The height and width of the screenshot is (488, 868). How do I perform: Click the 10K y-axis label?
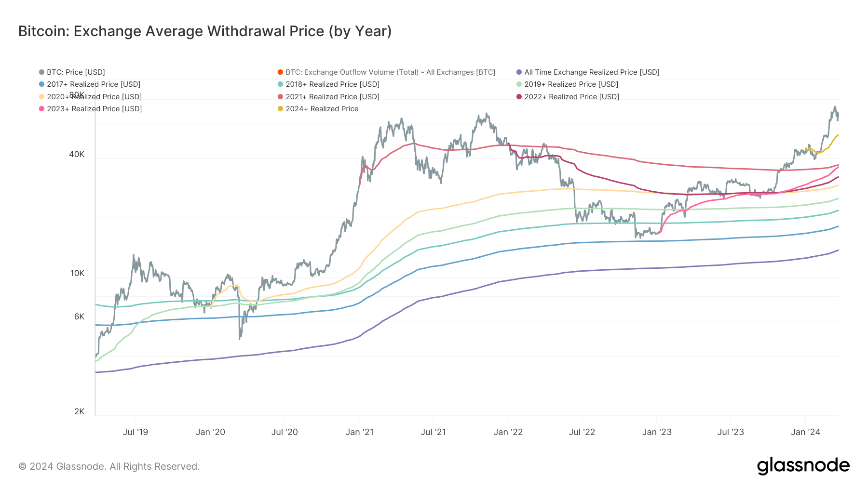coord(77,273)
